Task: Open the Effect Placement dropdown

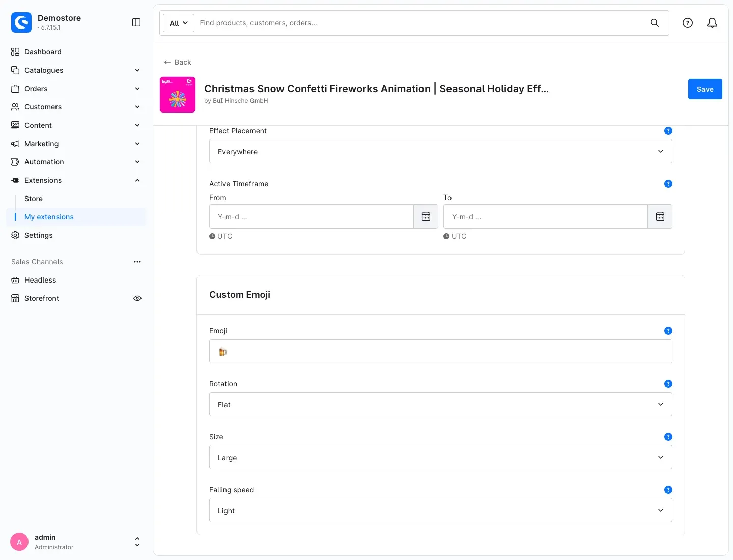Action: tap(441, 151)
